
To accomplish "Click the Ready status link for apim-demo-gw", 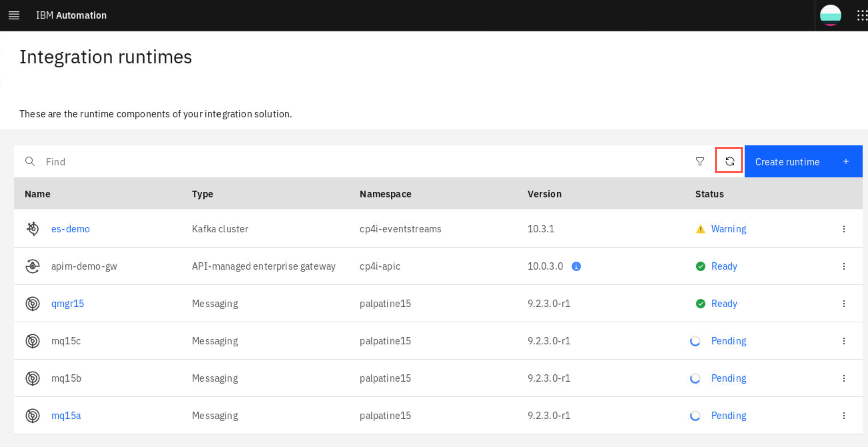I will coord(724,266).
